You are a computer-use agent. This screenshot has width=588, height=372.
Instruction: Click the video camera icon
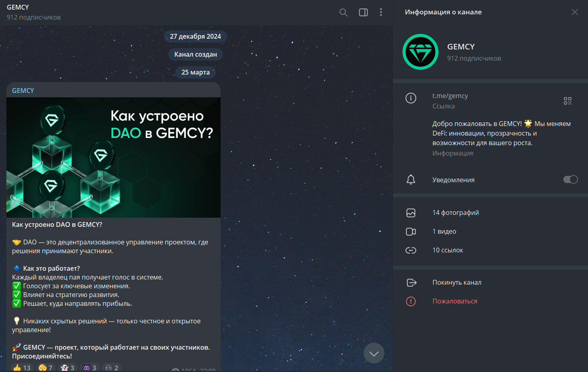(x=411, y=232)
